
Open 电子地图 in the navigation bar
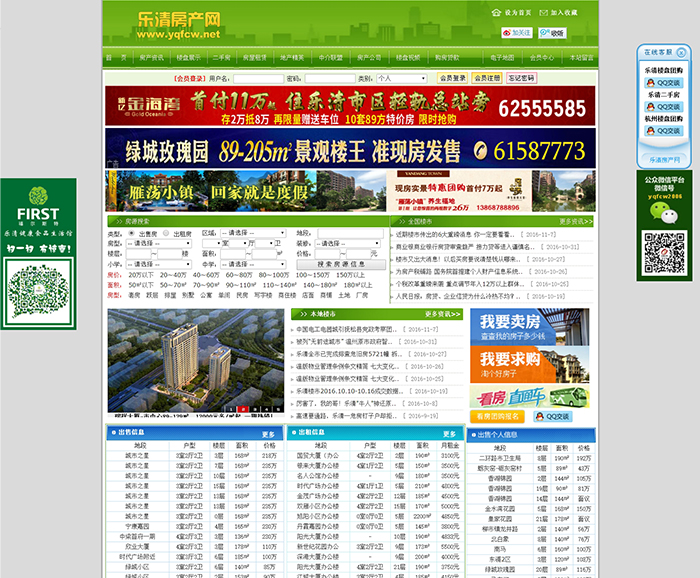pyautogui.click(x=502, y=58)
